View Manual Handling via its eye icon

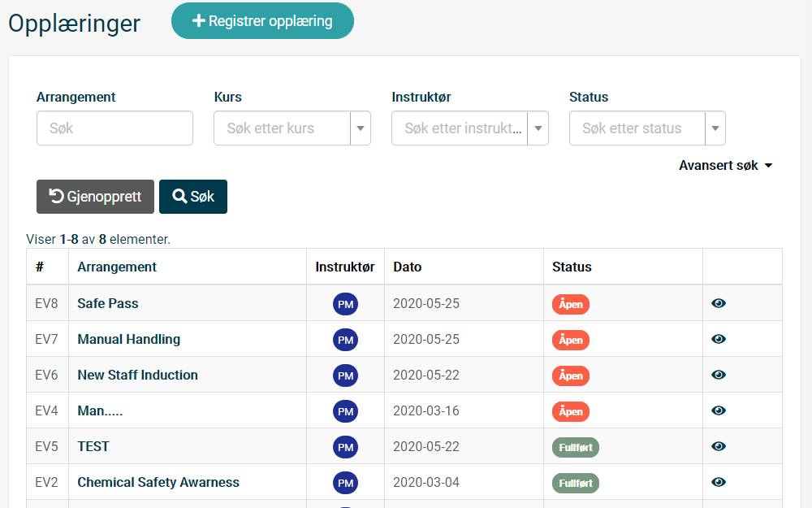pyautogui.click(x=719, y=339)
